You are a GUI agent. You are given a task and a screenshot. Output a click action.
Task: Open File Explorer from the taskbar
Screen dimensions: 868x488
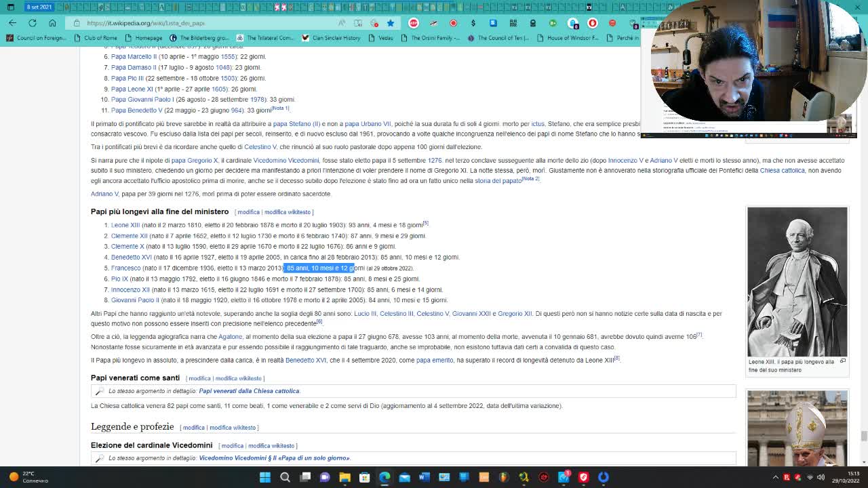point(344,477)
